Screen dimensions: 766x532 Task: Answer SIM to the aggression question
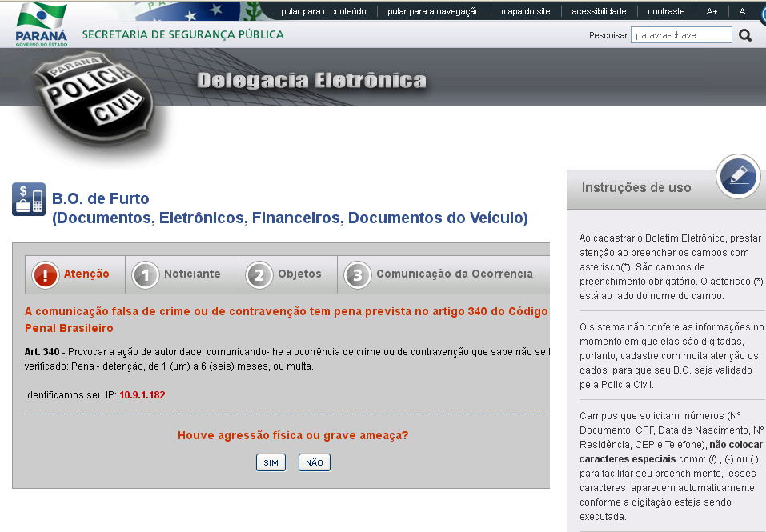coord(271,462)
